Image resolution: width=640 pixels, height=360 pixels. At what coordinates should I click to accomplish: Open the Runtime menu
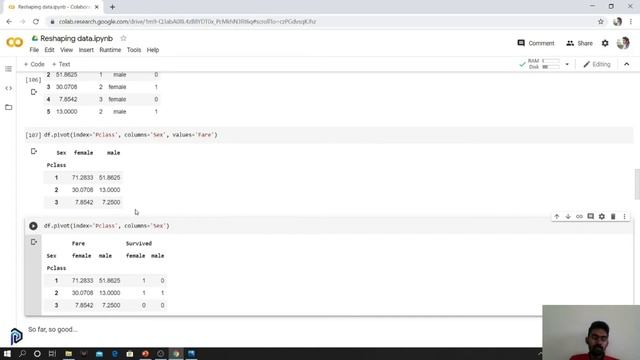(x=110, y=50)
